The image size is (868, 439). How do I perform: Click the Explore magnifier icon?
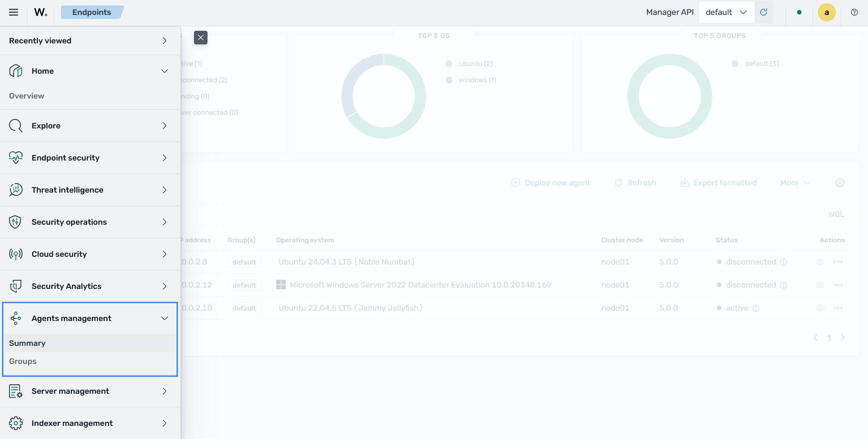[16, 126]
